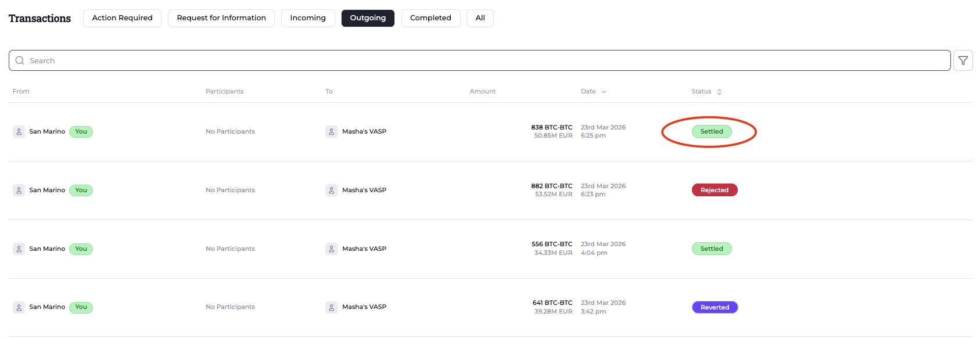Click the 34.33M EUR value
Image resolution: width=980 pixels, height=338 pixels.
coord(554,253)
